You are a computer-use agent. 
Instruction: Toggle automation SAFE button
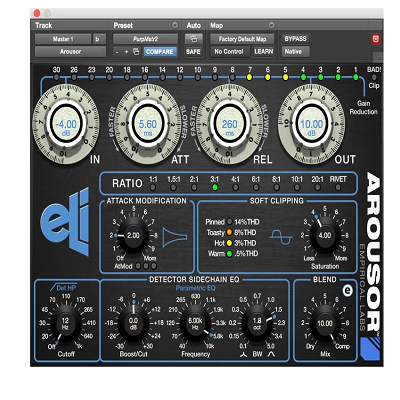tap(193, 52)
